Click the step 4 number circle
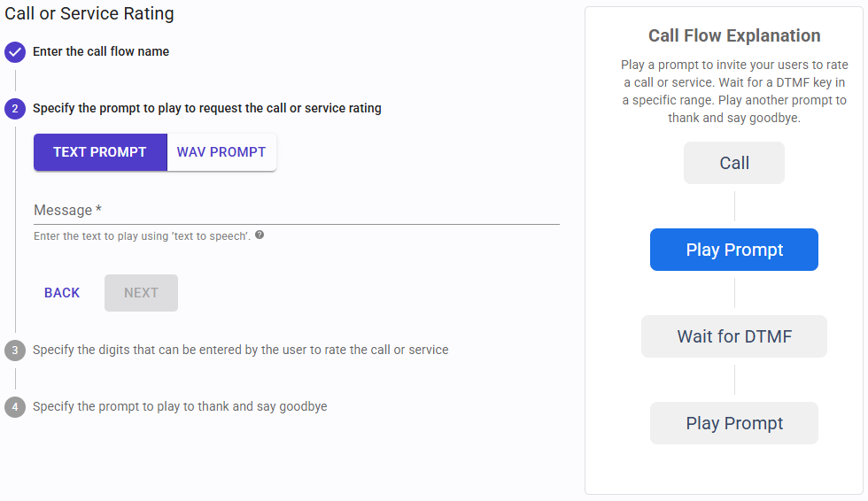 coord(14,407)
